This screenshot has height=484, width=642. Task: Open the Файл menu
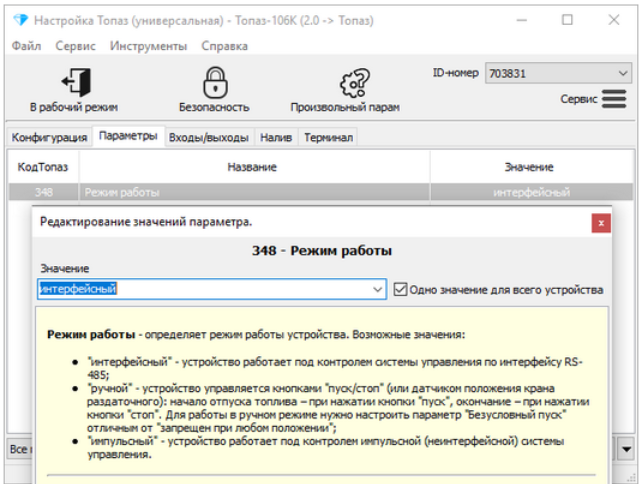tap(26, 46)
